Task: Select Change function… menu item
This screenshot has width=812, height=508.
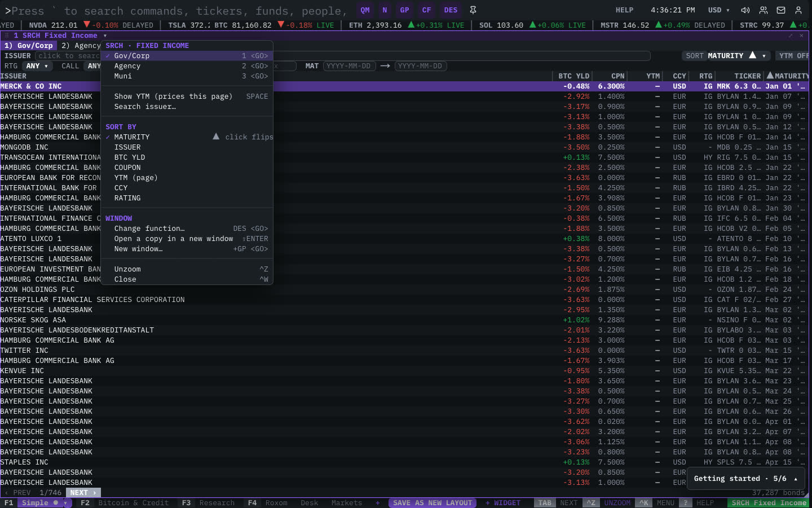Action: point(187,229)
